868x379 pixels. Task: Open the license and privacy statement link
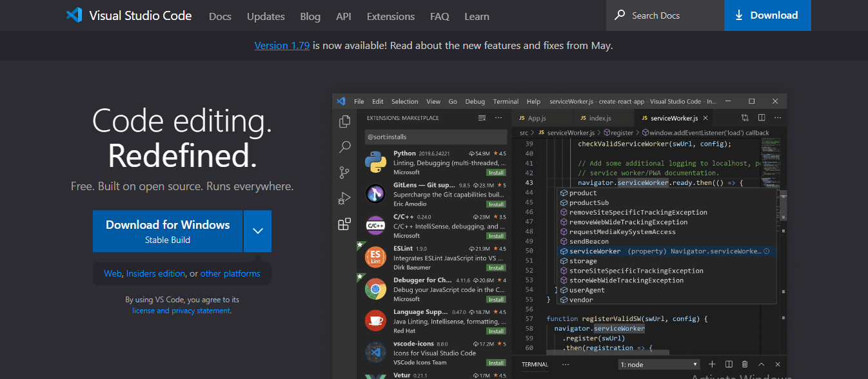tap(181, 311)
